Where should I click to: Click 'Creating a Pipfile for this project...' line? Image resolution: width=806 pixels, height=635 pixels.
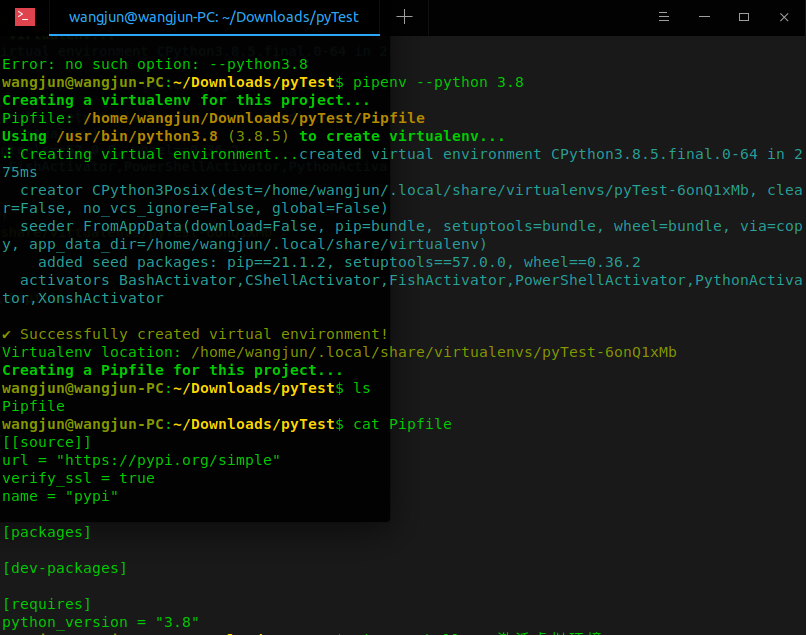tap(172, 370)
